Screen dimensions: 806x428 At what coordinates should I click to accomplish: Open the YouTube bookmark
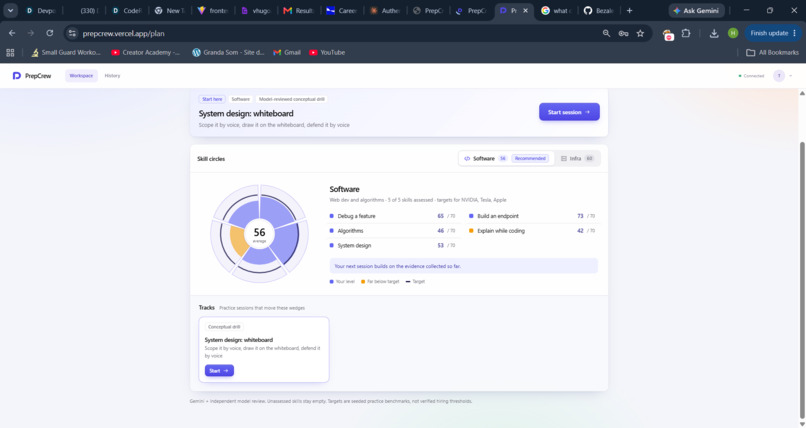coord(327,52)
